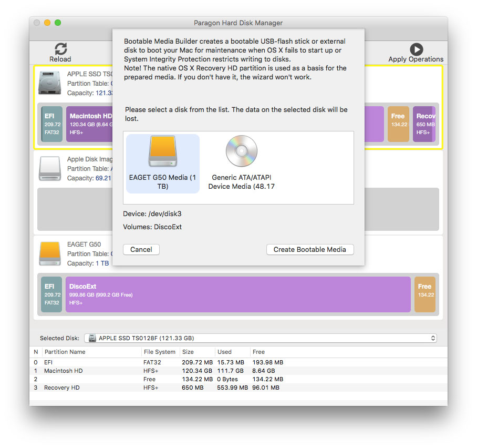Click the File System column header
477x448 pixels.
(160, 352)
